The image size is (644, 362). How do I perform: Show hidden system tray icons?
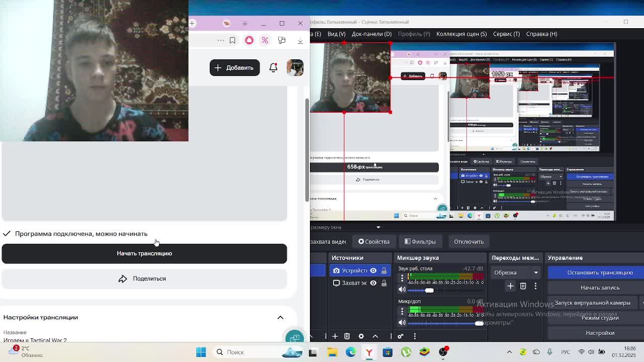509,352
